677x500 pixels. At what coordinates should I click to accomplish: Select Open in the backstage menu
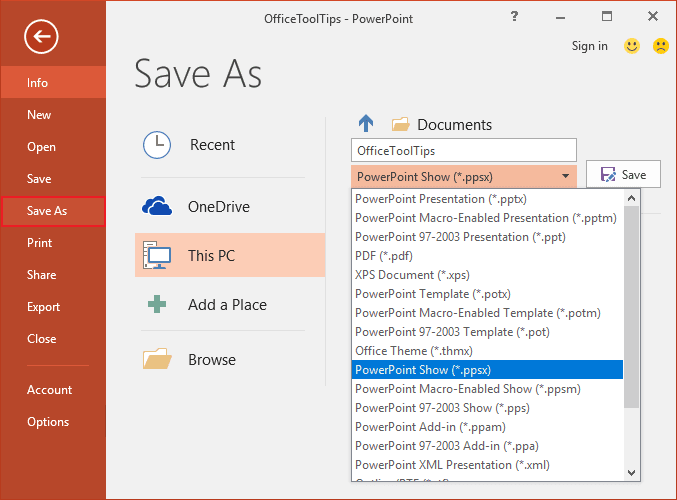[x=53, y=146]
